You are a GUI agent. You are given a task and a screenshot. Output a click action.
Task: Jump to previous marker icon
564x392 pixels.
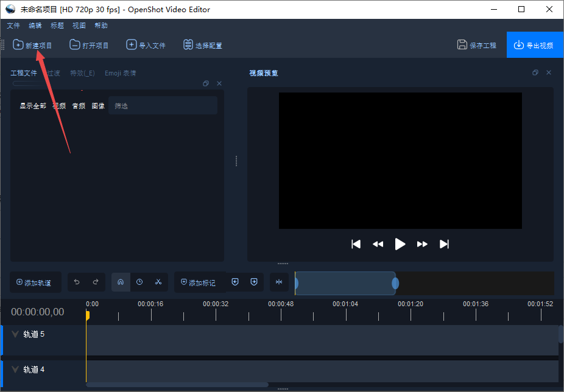(236, 282)
